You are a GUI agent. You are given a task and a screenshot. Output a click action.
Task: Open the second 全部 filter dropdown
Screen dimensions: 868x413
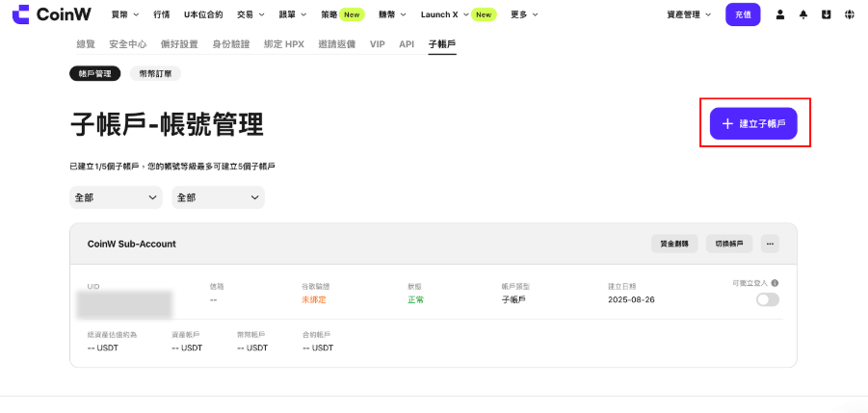(x=218, y=197)
